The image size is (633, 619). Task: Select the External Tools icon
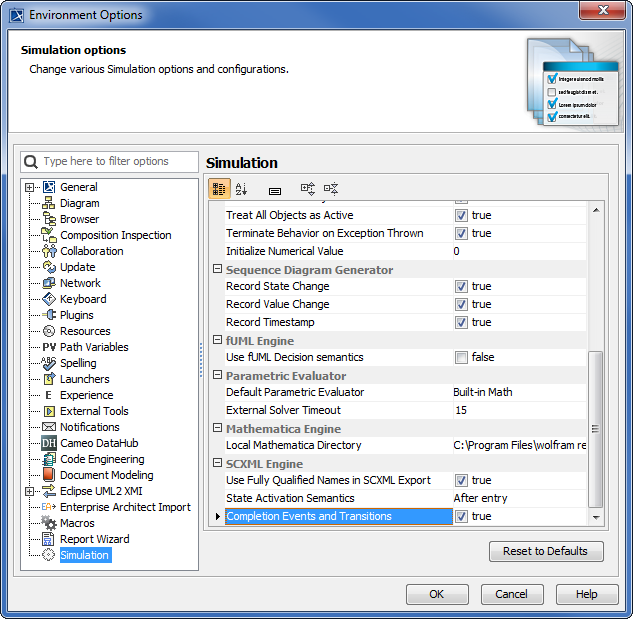pyautogui.click(x=49, y=411)
